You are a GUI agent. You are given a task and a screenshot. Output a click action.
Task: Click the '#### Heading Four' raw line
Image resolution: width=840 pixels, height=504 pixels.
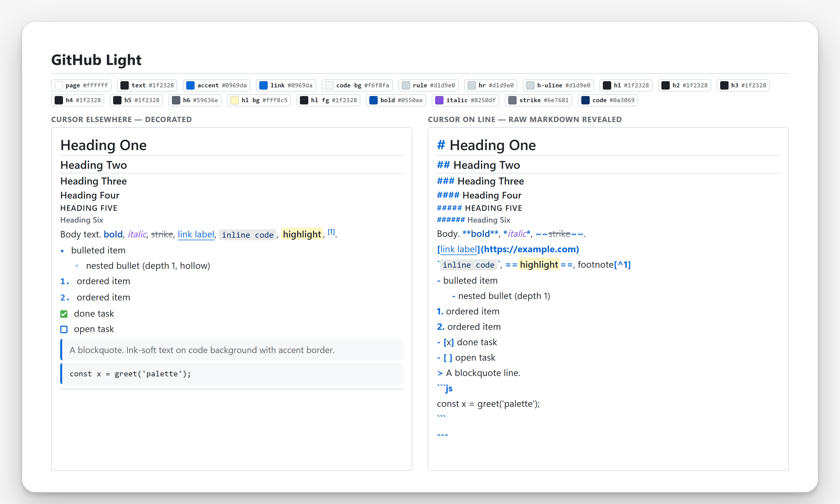[479, 195]
